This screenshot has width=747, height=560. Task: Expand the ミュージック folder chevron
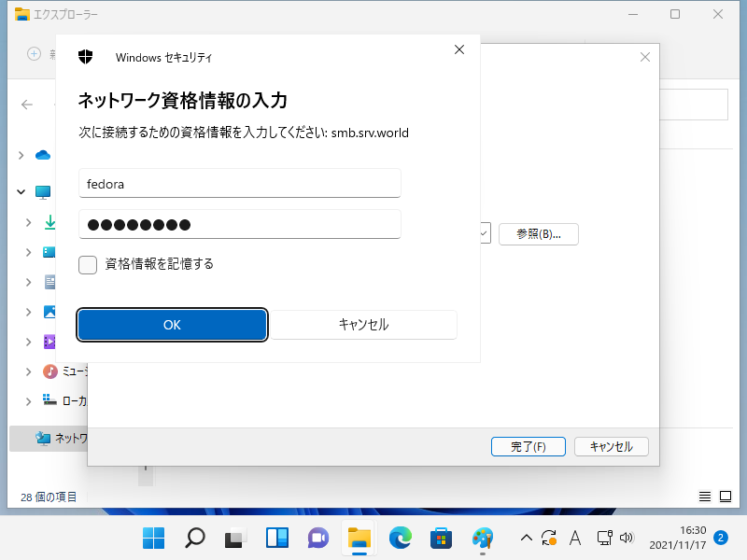click(x=26, y=371)
